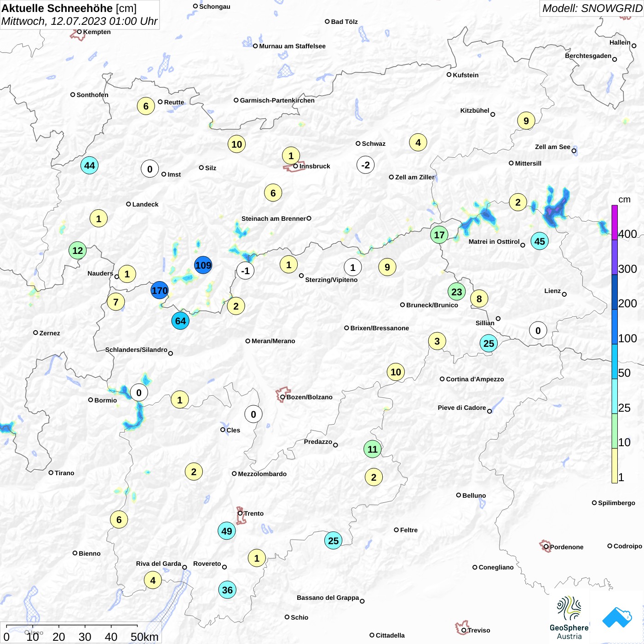
Task: Select the Bozen/Bolzano city label
Action: click(x=310, y=397)
